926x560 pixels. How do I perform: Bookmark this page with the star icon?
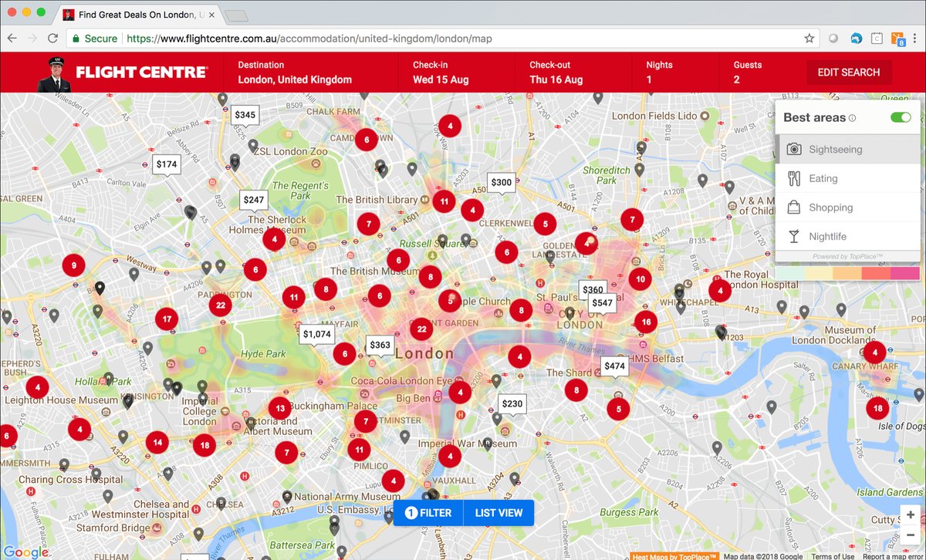point(809,38)
